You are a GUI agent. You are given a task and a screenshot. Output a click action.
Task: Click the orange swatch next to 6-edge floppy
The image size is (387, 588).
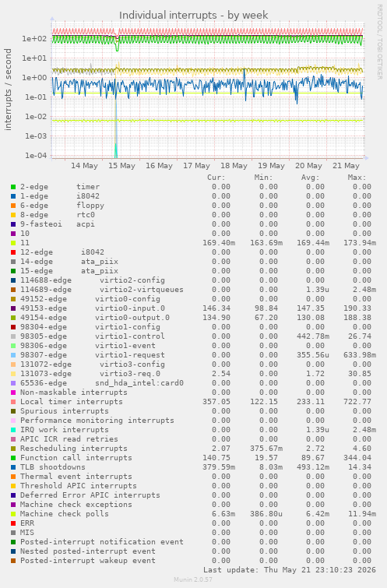[x=13, y=206]
